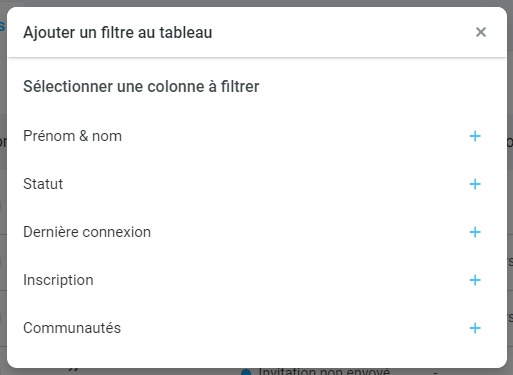Pick the Dernière connexion column label

87,232
